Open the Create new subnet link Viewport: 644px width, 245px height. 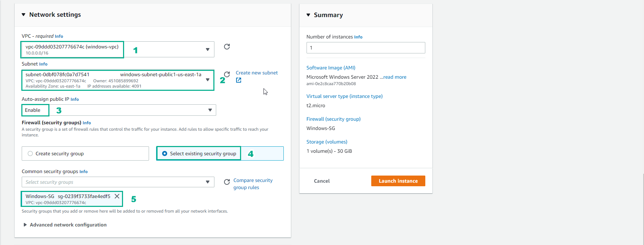(256, 73)
